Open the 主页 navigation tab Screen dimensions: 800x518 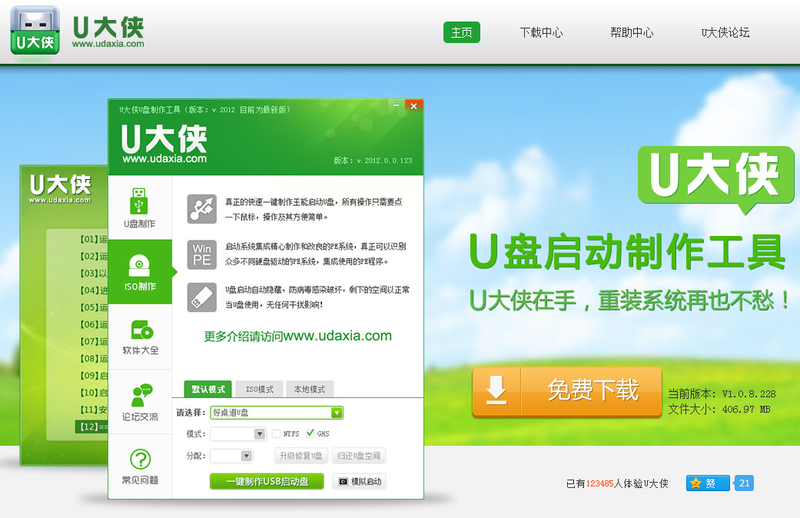pos(461,32)
